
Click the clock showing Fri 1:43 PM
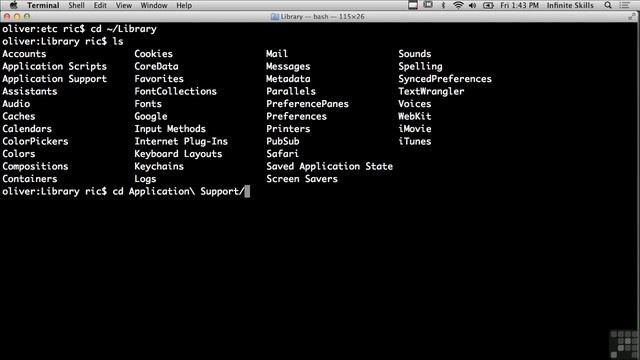click(x=519, y=5)
